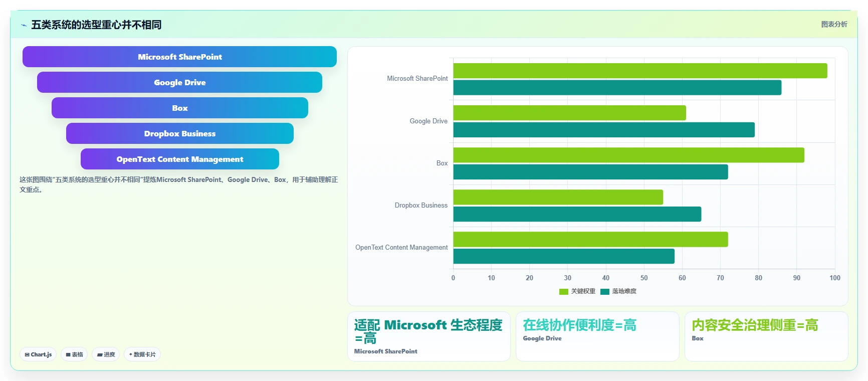Click the Box axis label in chart

click(x=442, y=163)
